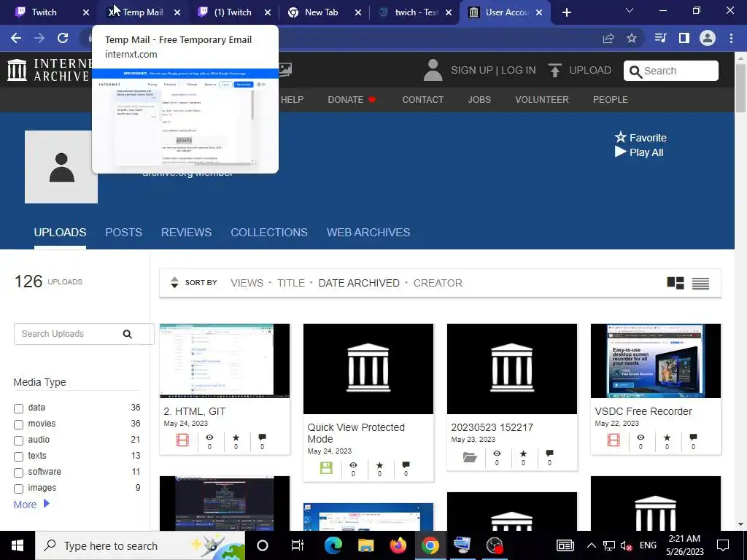Open Chrome three-dot menu
Screen dimensions: 747x560
tap(731, 38)
